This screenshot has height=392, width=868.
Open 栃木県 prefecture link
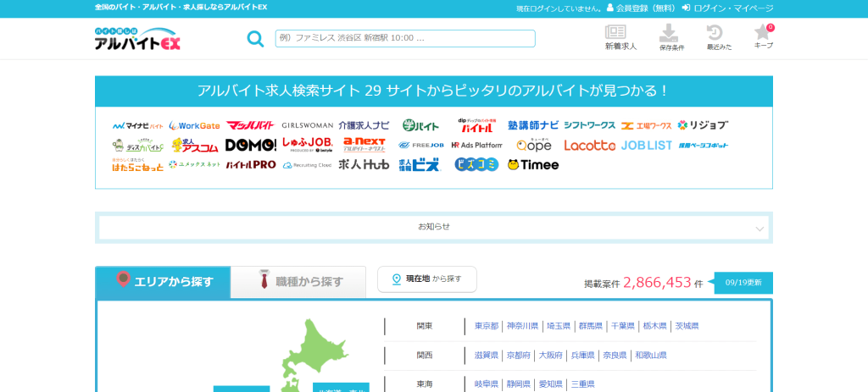(655, 326)
